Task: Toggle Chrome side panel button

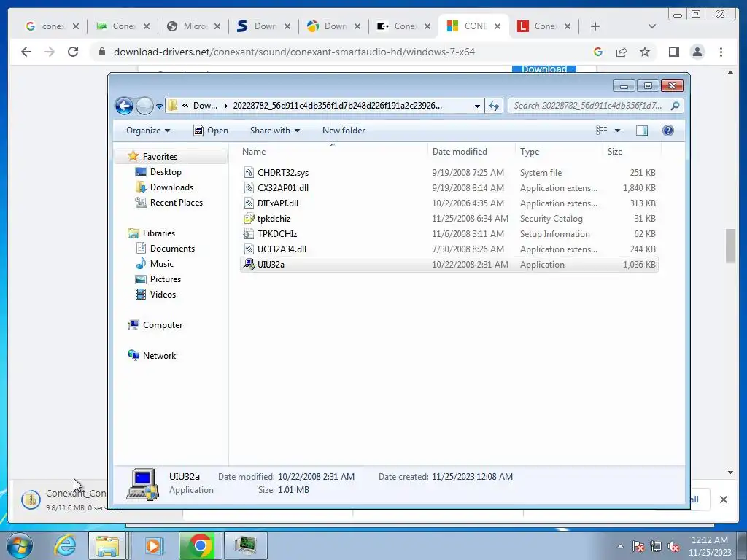Action: tap(673, 52)
